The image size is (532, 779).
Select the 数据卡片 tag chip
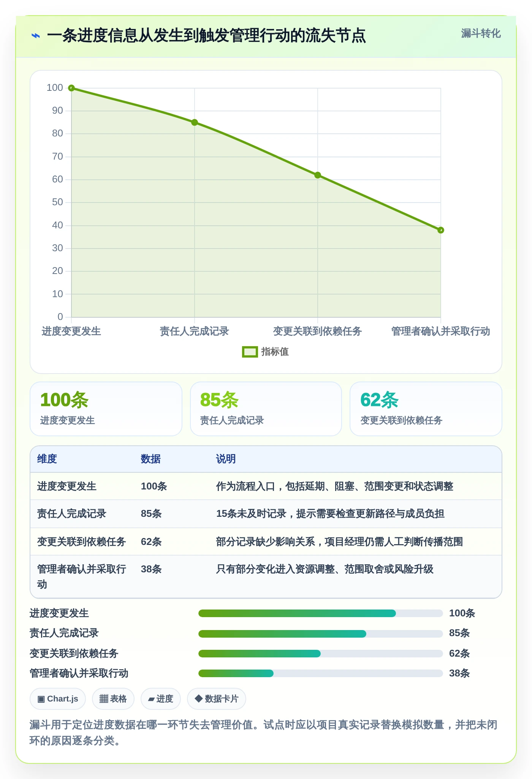[217, 699]
